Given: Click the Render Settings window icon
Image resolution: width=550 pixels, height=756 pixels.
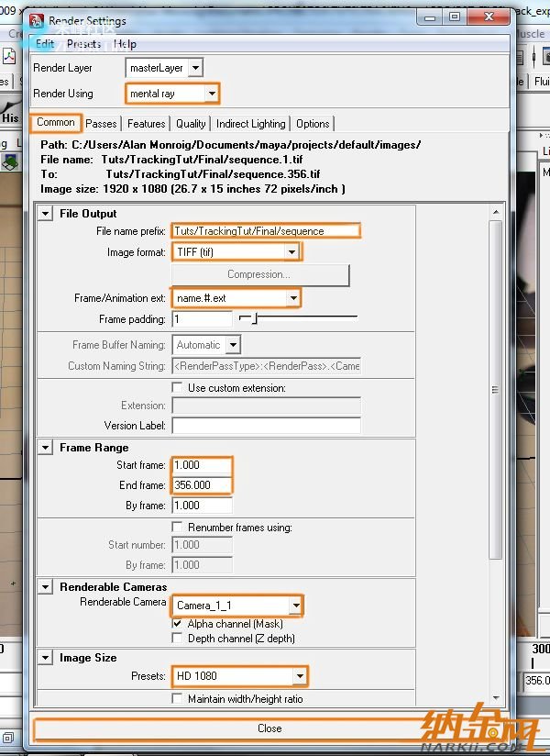Looking at the screenshot, I should pyautogui.click(x=36, y=20).
